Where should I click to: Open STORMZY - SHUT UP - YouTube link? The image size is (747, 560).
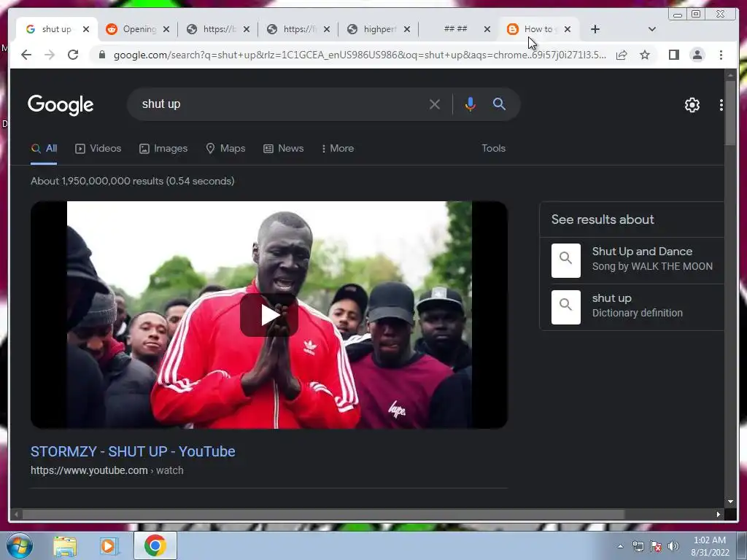click(133, 451)
